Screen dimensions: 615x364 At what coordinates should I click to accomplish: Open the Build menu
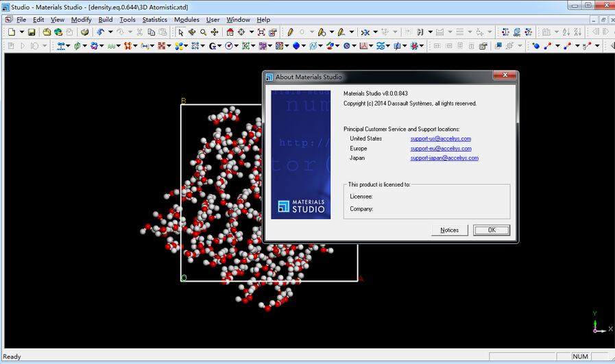(105, 20)
